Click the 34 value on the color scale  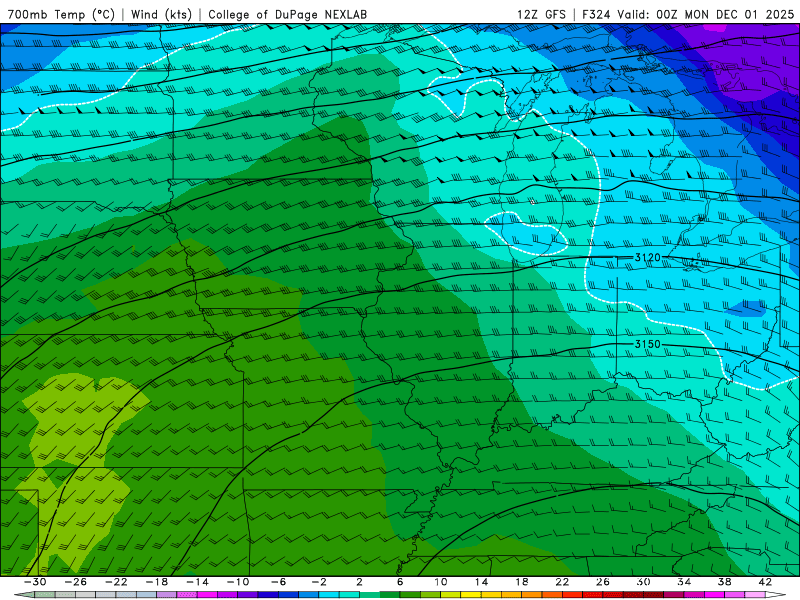(x=684, y=582)
